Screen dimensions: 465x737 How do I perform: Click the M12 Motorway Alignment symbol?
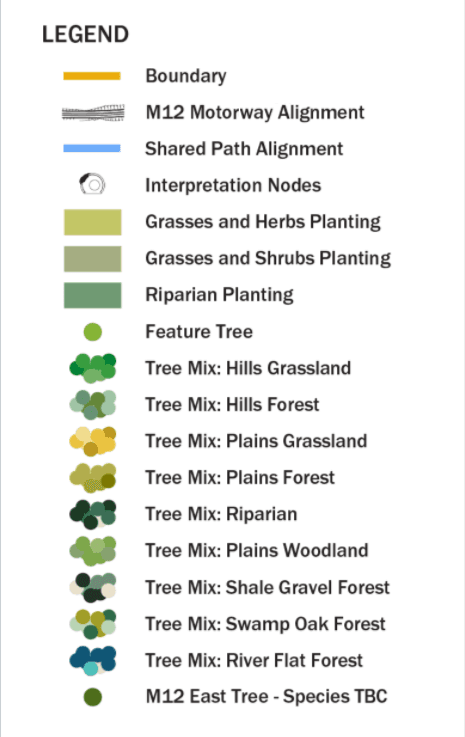[x=93, y=113]
